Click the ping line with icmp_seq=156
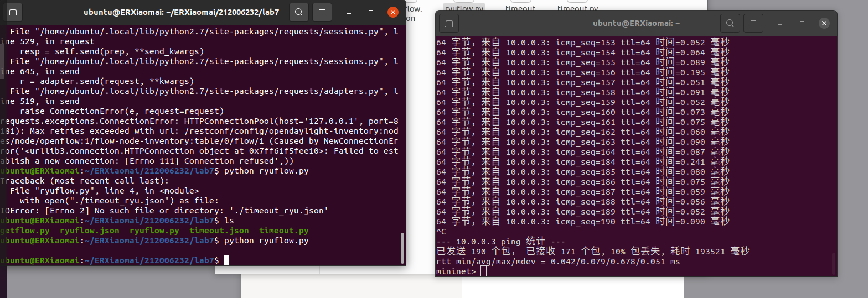Image resolution: width=868 pixels, height=298 pixels. (583, 72)
